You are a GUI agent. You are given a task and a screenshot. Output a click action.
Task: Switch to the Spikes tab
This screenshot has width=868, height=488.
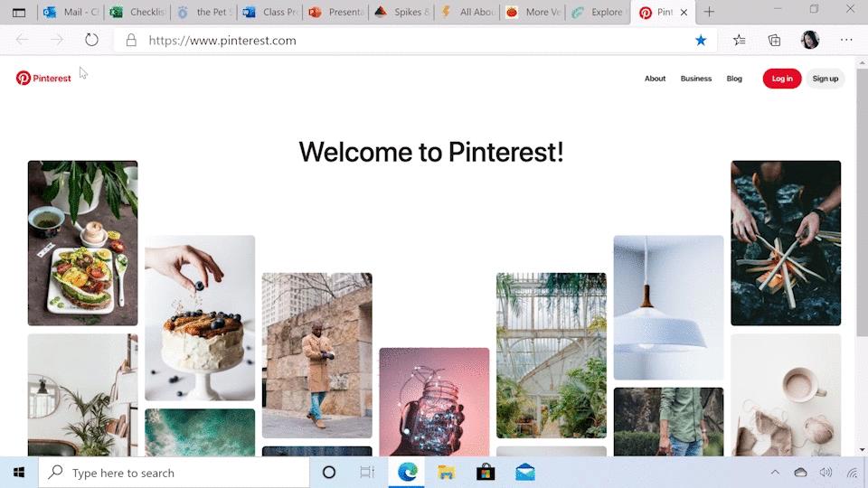click(x=401, y=12)
